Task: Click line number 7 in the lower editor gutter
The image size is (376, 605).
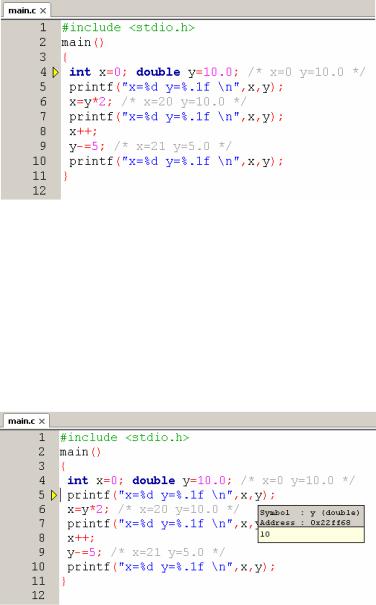Action: click(x=42, y=524)
